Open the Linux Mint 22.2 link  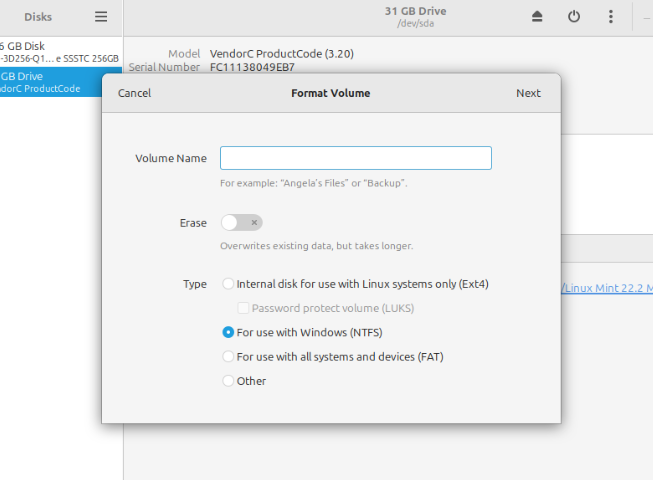[x=606, y=288]
